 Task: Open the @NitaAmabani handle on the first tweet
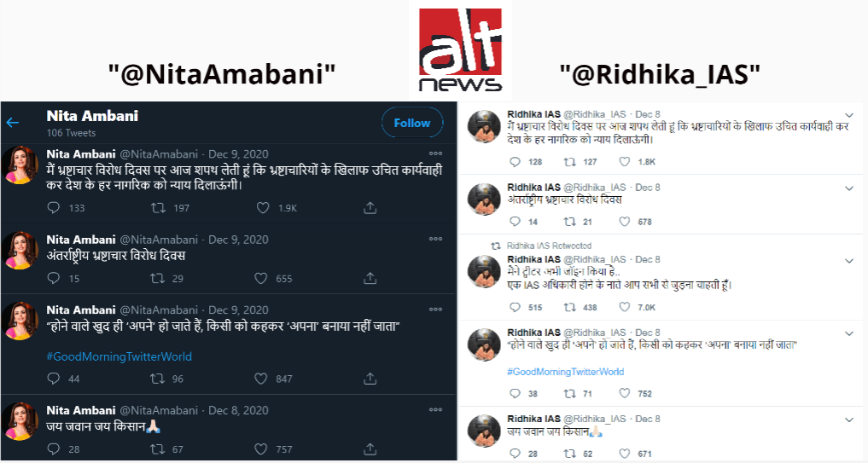(159, 153)
